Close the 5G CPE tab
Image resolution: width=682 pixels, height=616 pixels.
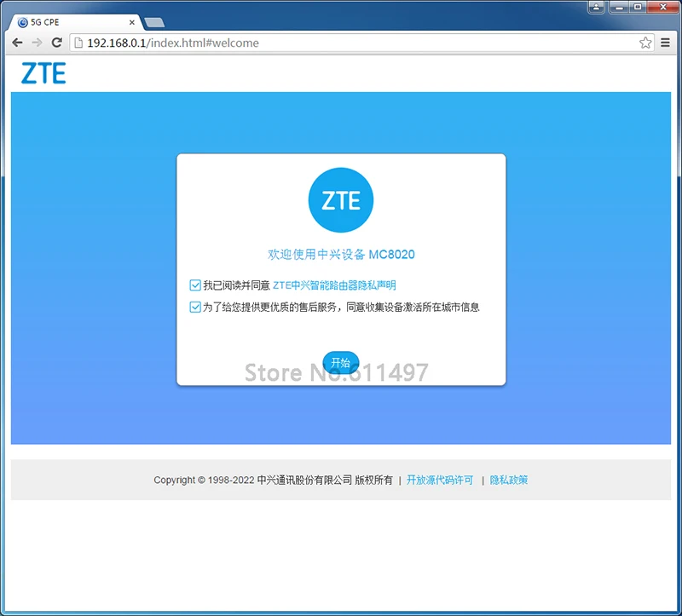[x=132, y=22]
